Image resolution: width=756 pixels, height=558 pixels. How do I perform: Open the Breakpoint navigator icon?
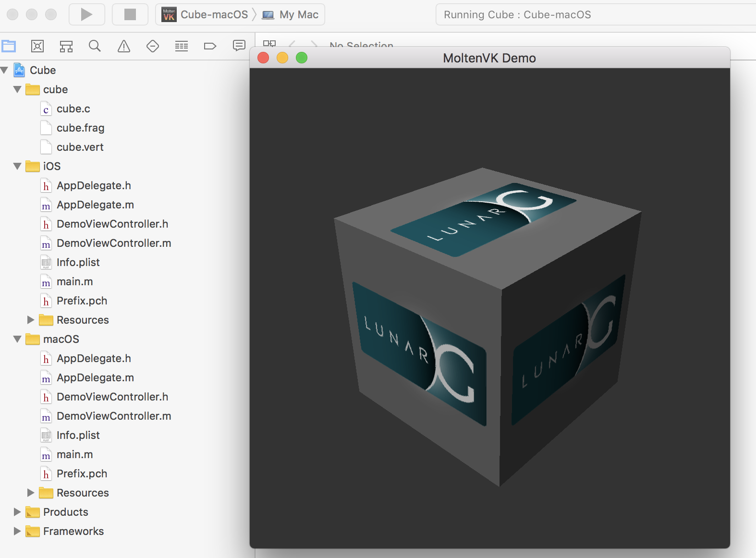pos(210,46)
